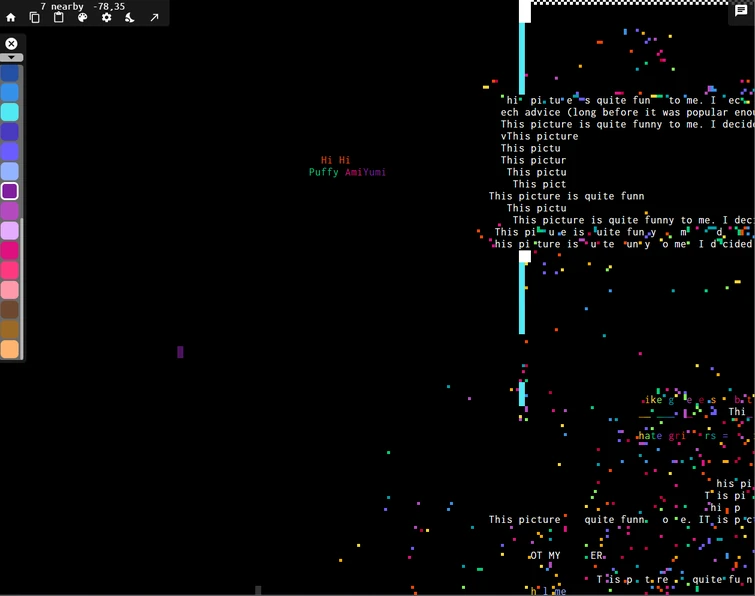
Task: Pick the brown color swatch
Action: [10, 310]
